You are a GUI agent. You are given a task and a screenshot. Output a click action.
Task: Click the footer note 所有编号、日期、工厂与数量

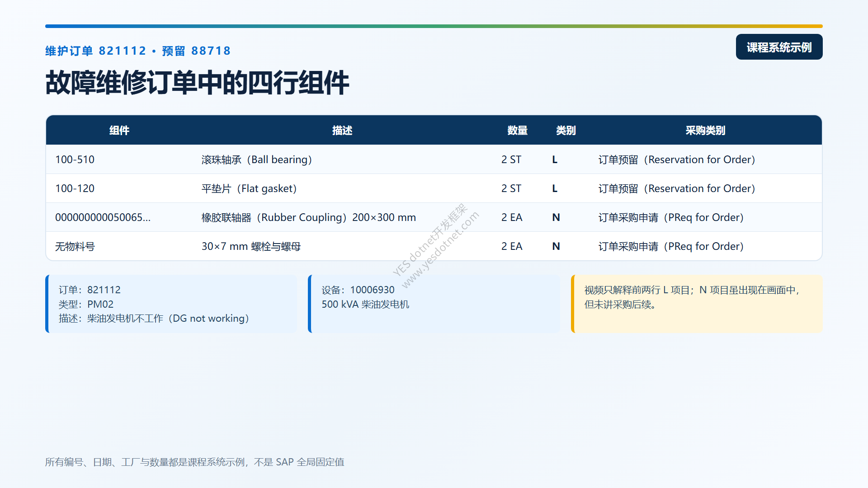[195, 462]
